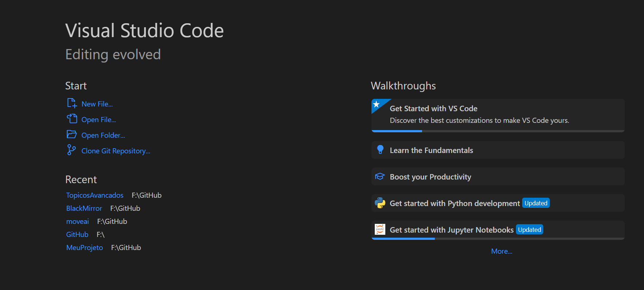Start Get started with Jupyter Notebooks walkthrough

(498, 230)
